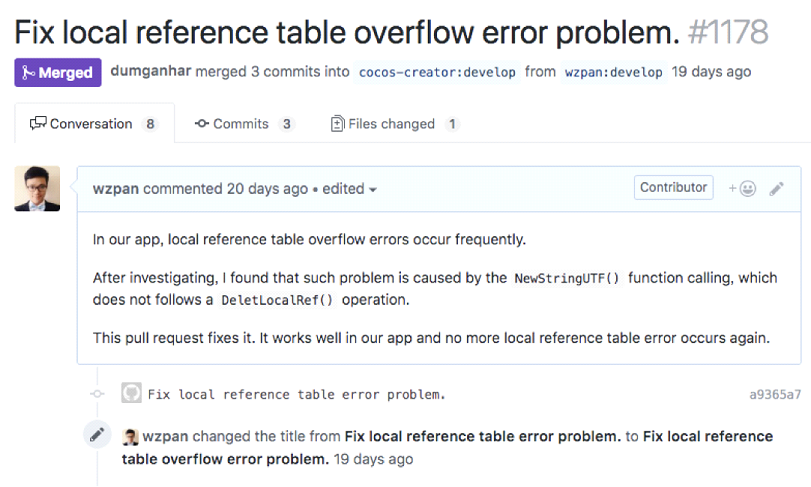Click the Merged status badge
This screenshot has width=811, height=487.
(x=58, y=72)
